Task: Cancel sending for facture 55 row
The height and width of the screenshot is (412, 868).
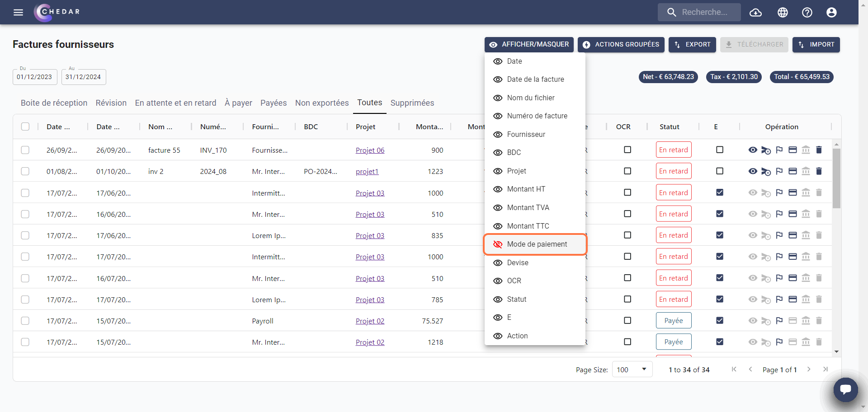Action: click(766, 150)
